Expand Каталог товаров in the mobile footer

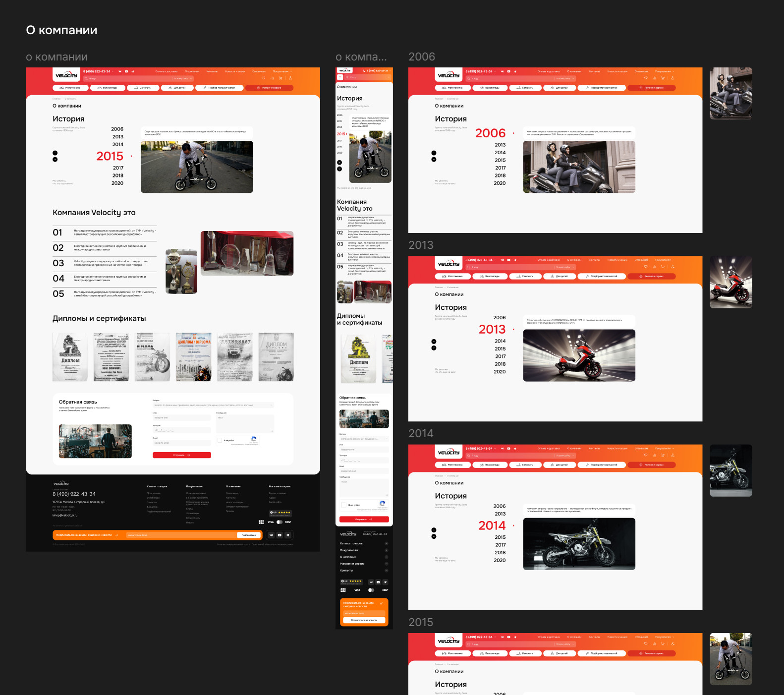(387, 544)
